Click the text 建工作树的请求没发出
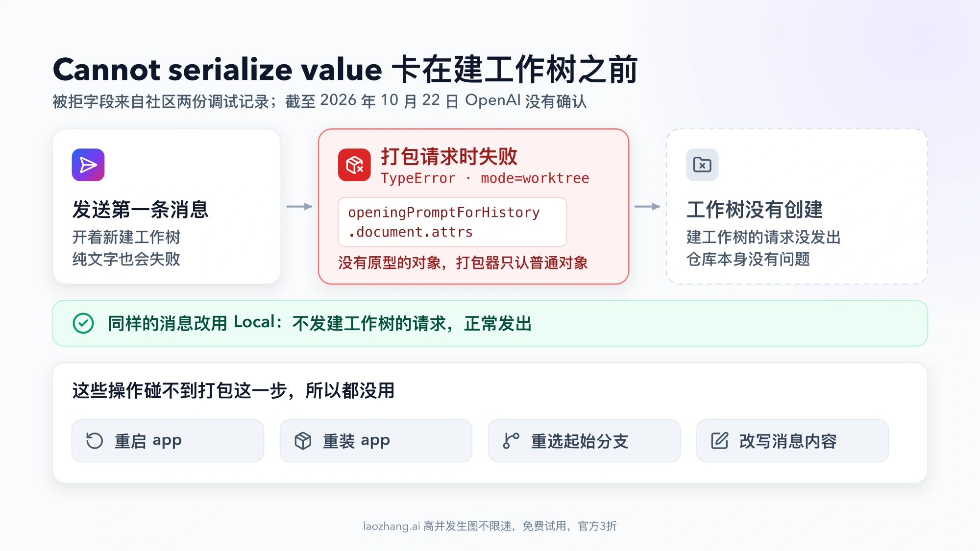Screen dimensions: 980x551 coord(763,237)
